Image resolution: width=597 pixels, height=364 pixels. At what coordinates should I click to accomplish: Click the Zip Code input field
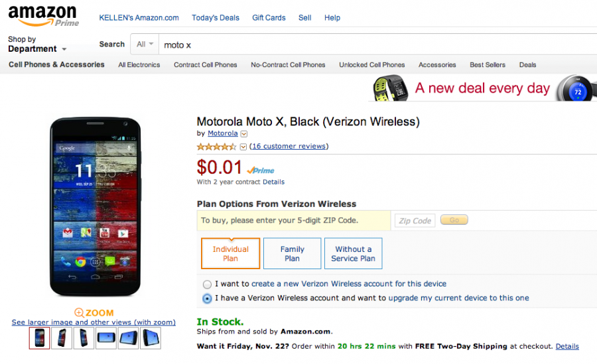point(415,221)
